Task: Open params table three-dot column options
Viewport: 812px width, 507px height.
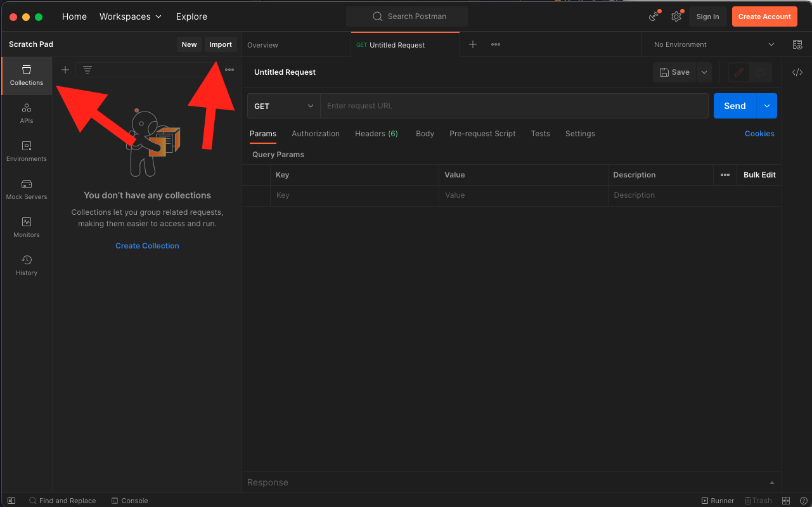Action: pos(725,175)
